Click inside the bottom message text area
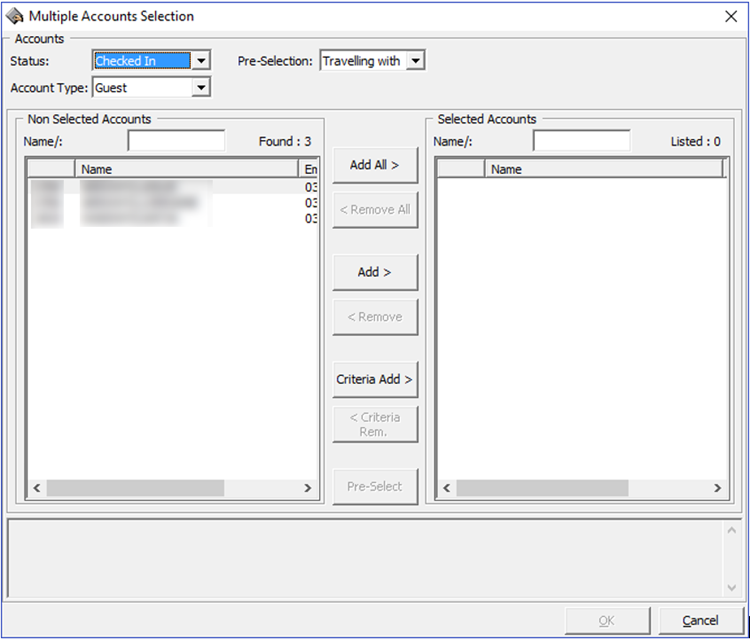The width and height of the screenshot is (750, 640). coord(365,559)
